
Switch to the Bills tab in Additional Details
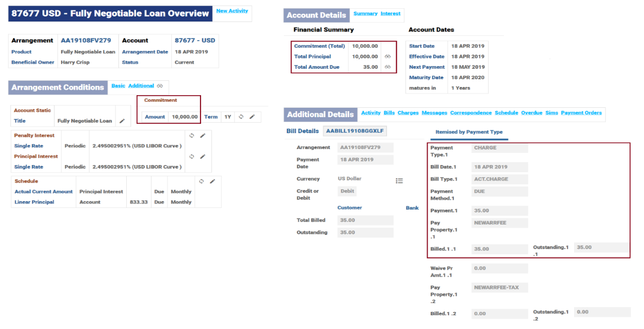[389, 113]
